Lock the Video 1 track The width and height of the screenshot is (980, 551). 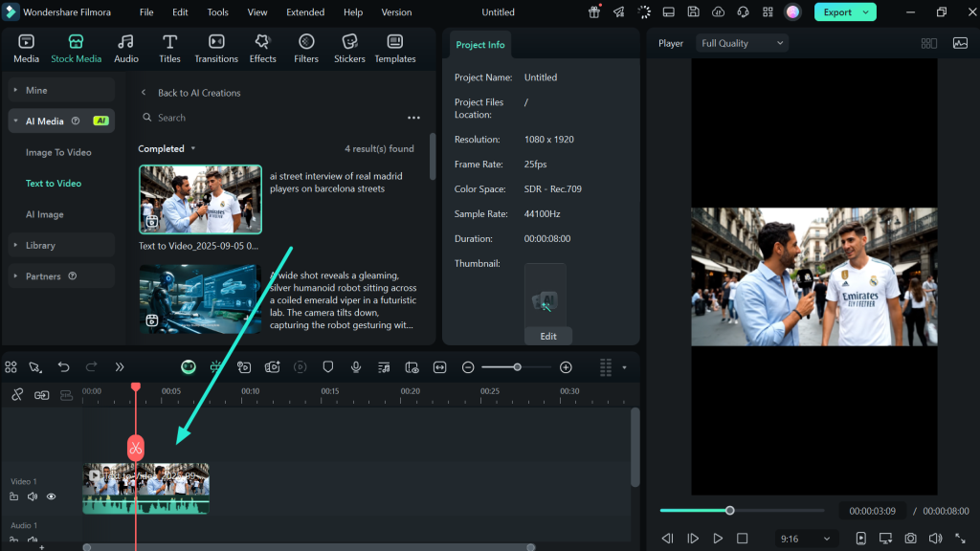pos(14,496)
